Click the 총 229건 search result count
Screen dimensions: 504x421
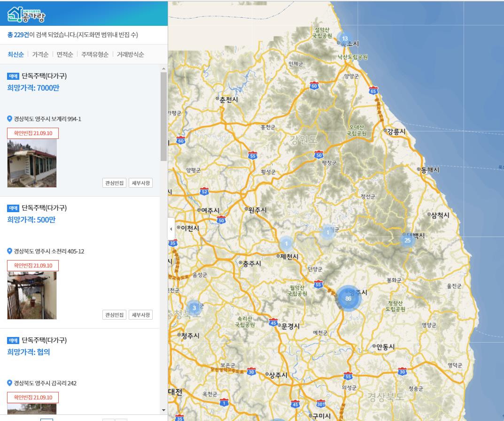point(18,35)
